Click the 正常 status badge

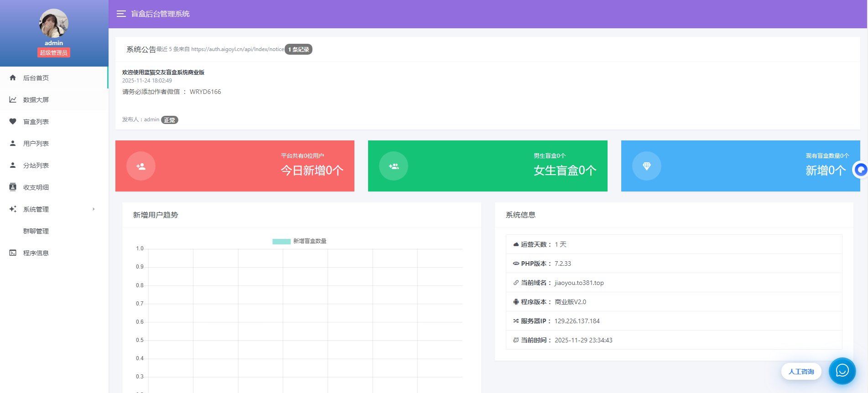coord(170,120)
